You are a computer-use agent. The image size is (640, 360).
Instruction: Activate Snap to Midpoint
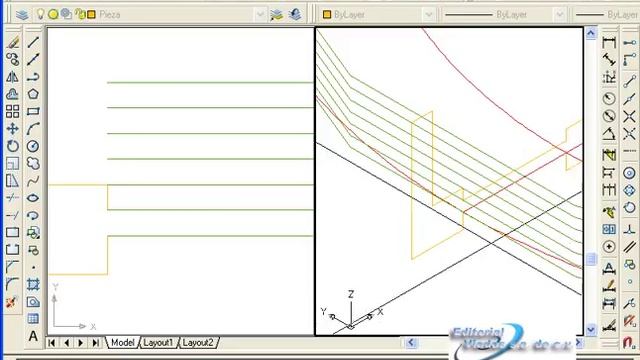tap(629, 99)
